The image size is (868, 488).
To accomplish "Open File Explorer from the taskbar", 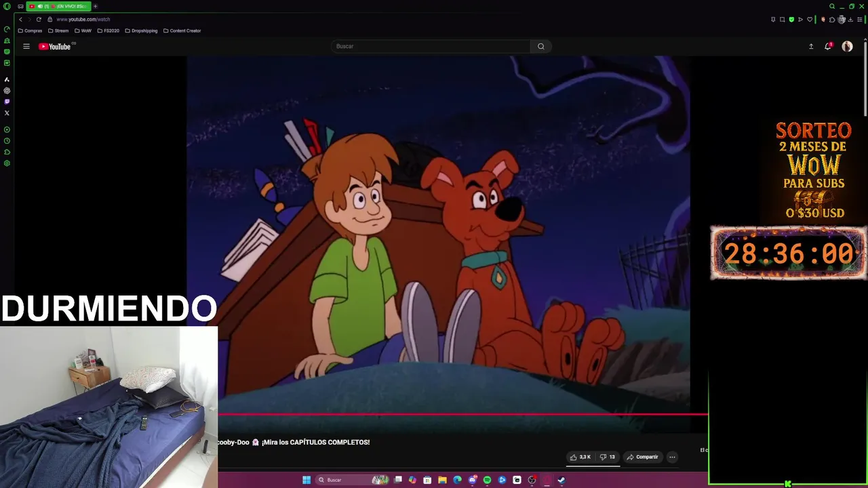I will tap(442, 480).
